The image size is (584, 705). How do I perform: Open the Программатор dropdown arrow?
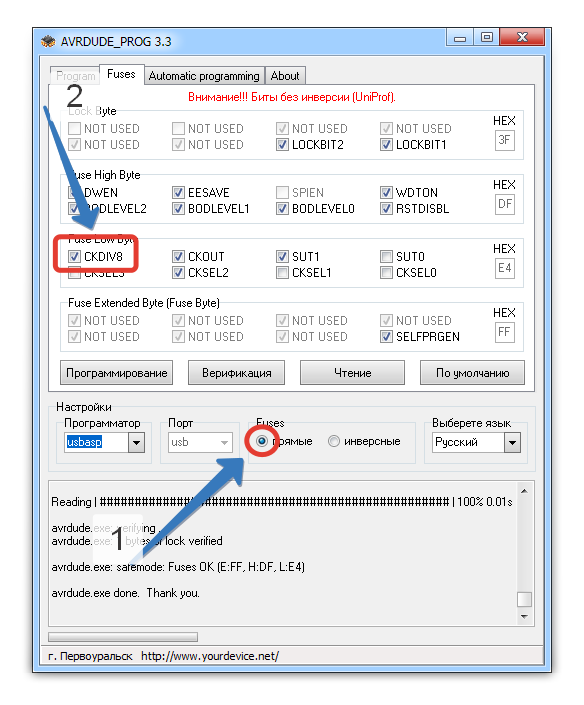[x=136, y=442]
